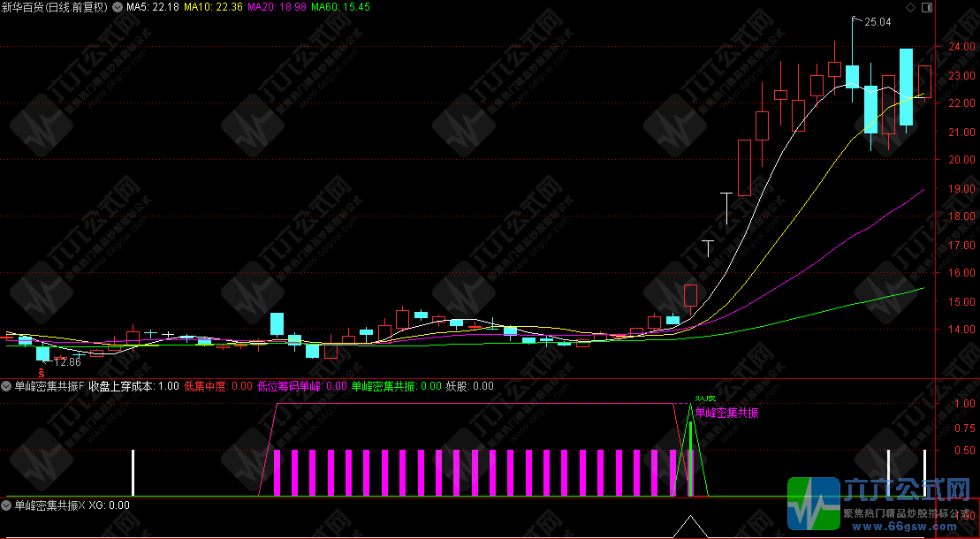Click the 新华百货(日线 前复权) chart title

pos(55,7)
